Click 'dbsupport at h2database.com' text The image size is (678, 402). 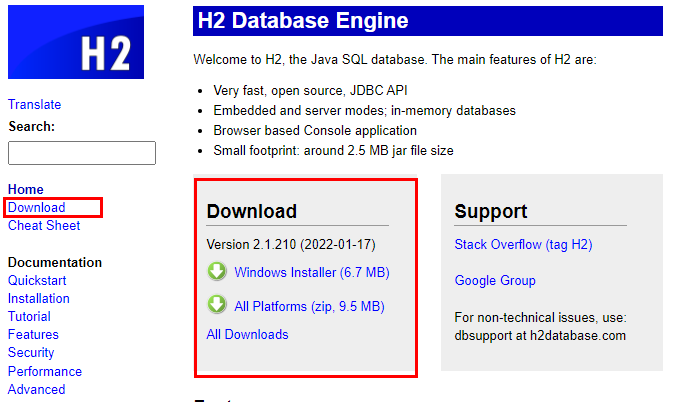point(540,336)
